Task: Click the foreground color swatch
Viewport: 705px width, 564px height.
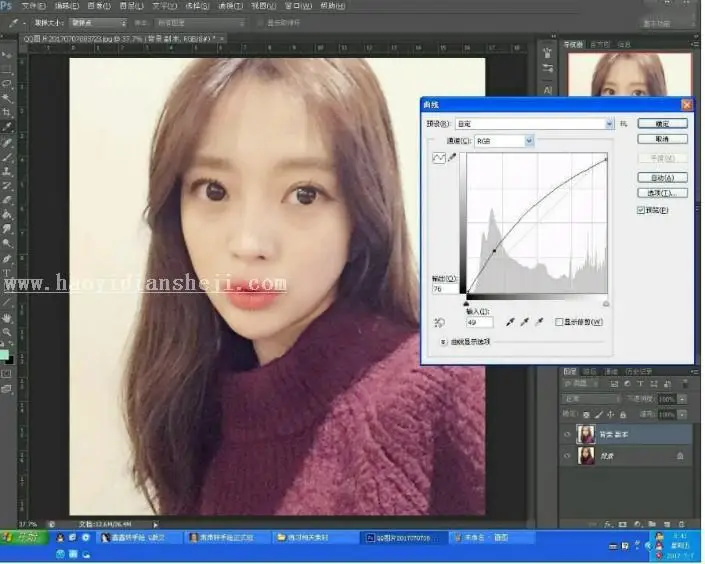Action: tap(4, 355)
